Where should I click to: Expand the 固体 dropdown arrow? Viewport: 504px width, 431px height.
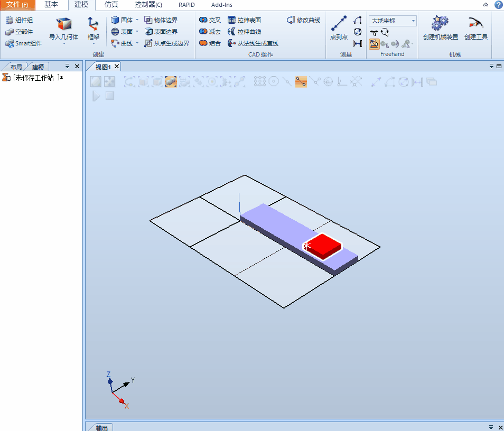(x=136, y=20)
